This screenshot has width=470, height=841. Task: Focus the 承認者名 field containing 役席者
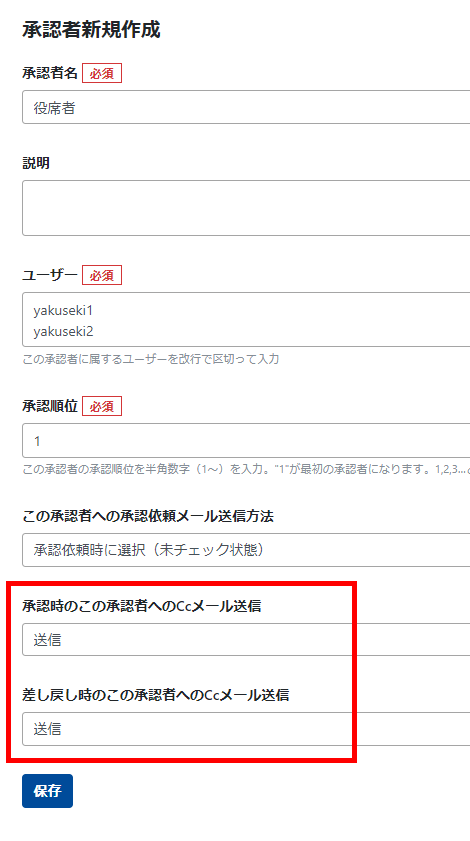point(246,107)
